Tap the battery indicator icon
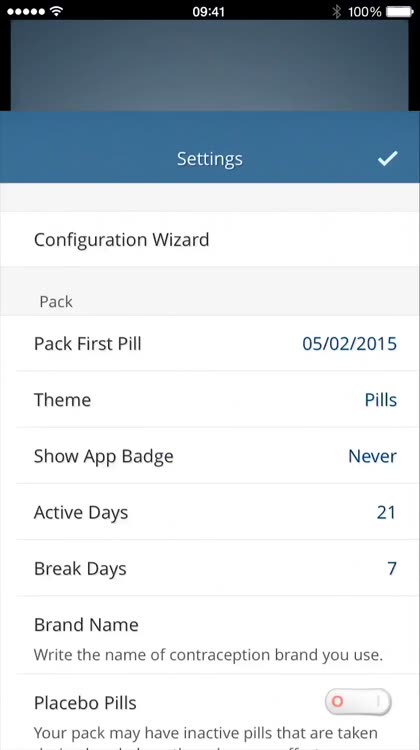 coord(399,11)
